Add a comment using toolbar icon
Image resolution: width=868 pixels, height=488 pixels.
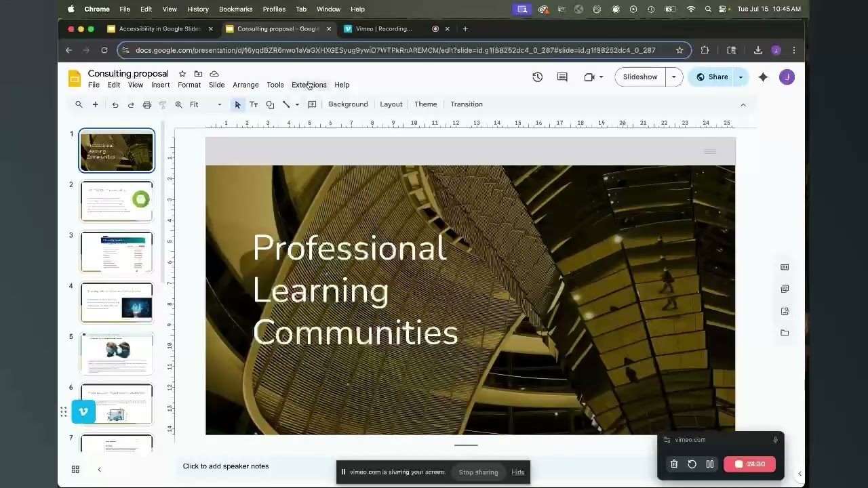coord(312,104)
